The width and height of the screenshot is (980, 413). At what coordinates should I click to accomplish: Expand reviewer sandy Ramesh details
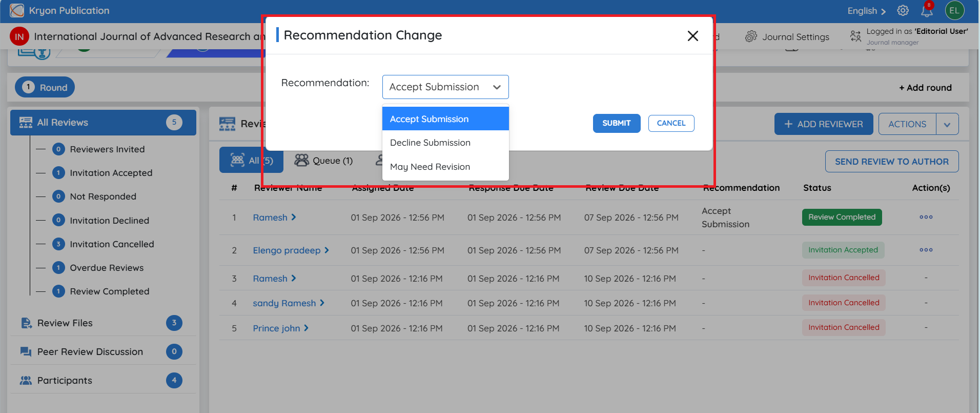322,303
